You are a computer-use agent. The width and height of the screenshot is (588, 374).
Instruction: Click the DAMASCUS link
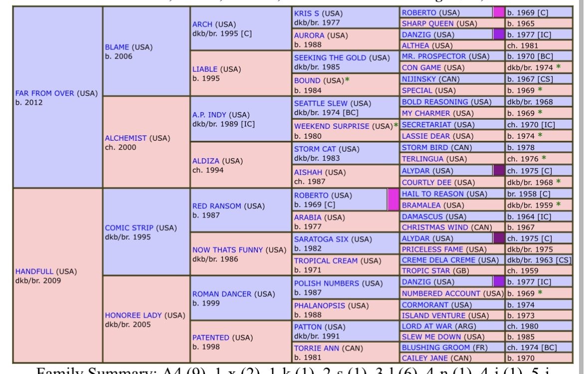tap(422, 217)
